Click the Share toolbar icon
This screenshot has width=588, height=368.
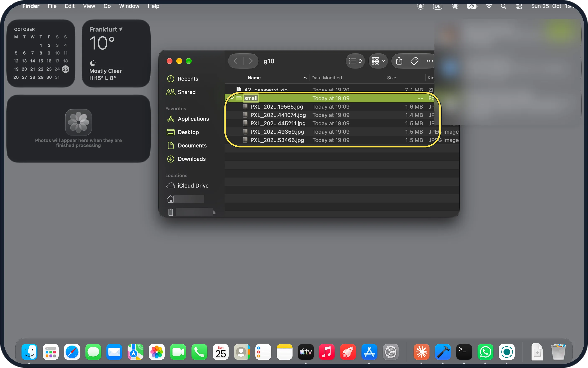399,61
